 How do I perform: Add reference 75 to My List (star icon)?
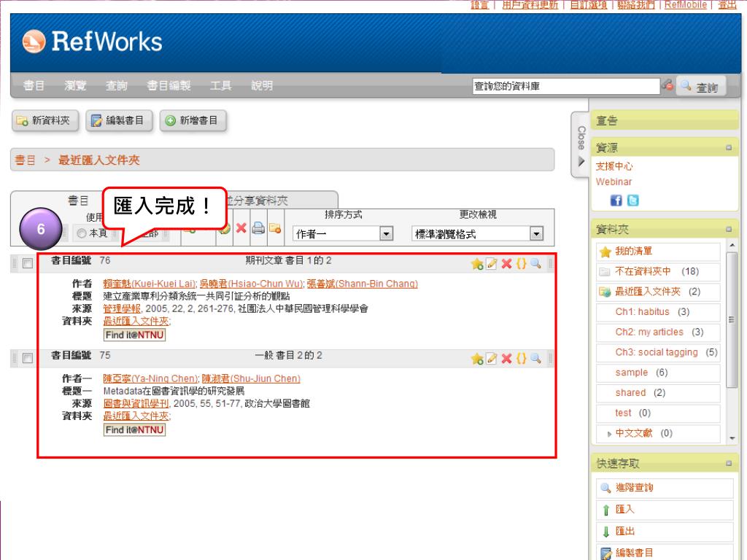coord(477,359)
